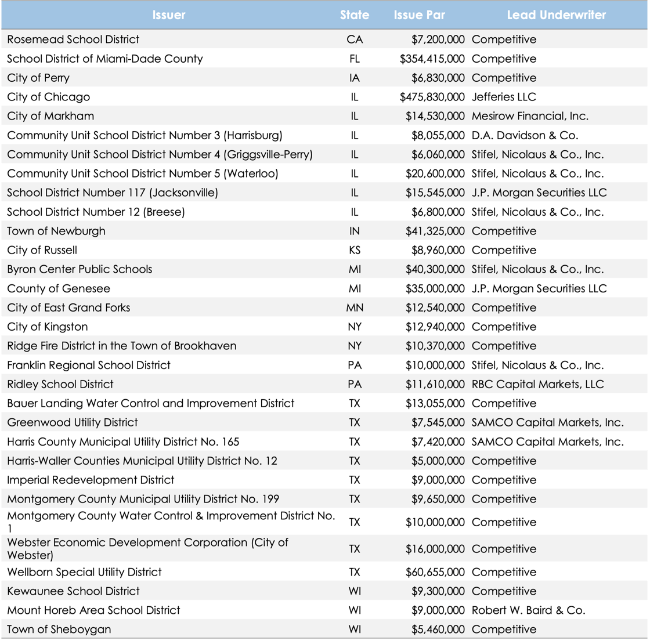Select the Rosemead School District cell

(x=73, y=39)
